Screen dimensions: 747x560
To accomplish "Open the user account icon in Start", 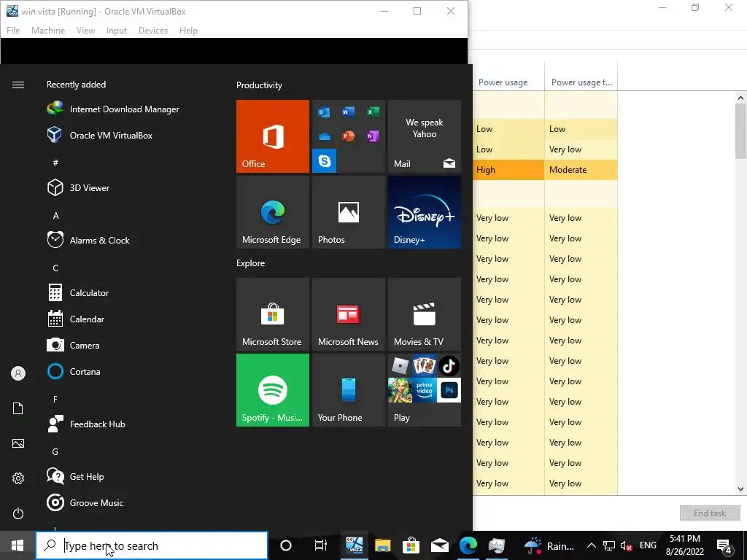I will pyautogui.click(x=18, y=373).
